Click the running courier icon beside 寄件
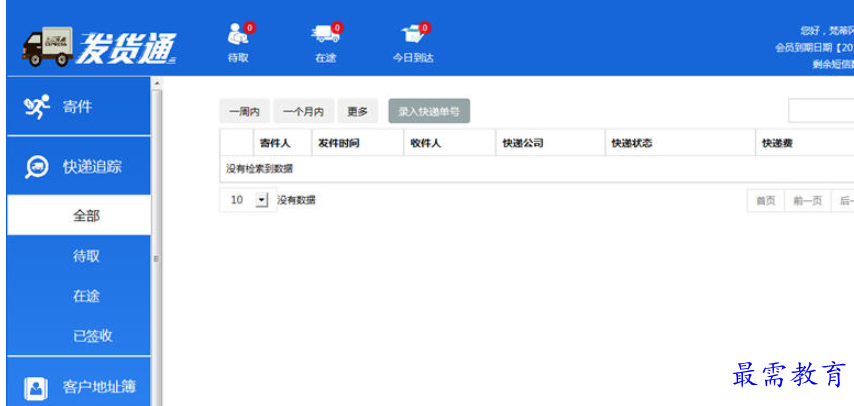Screen dimensions: 854x406 coord(36,106)
